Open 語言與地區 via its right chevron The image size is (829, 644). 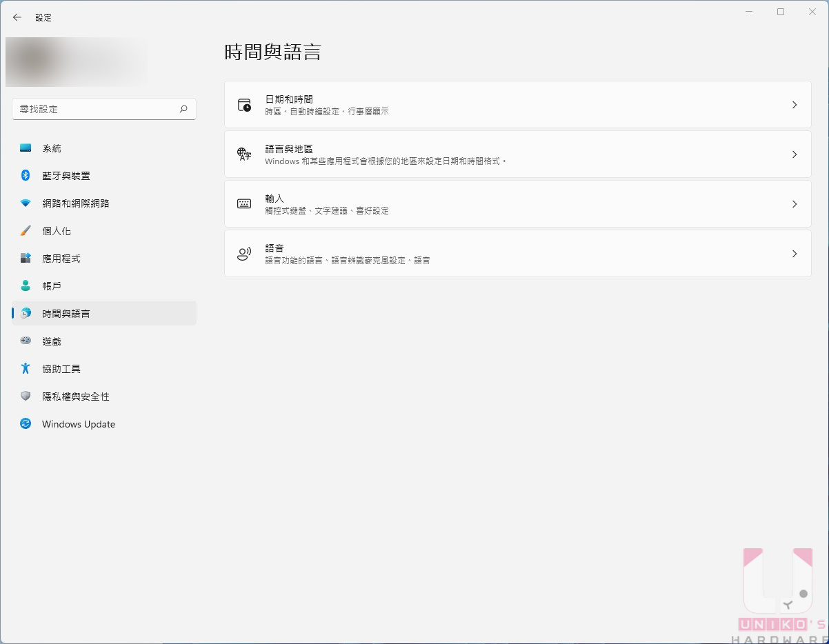click(x=795, y=154)
